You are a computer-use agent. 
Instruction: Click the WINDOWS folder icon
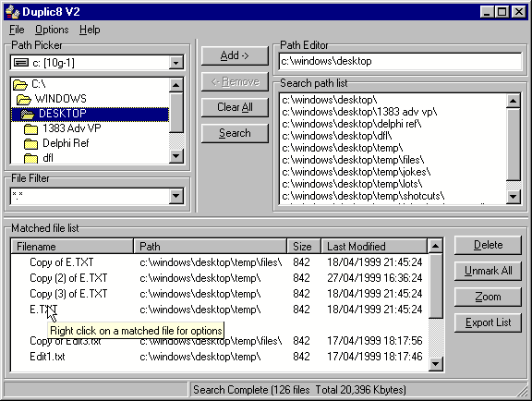(x=24, y=100)
